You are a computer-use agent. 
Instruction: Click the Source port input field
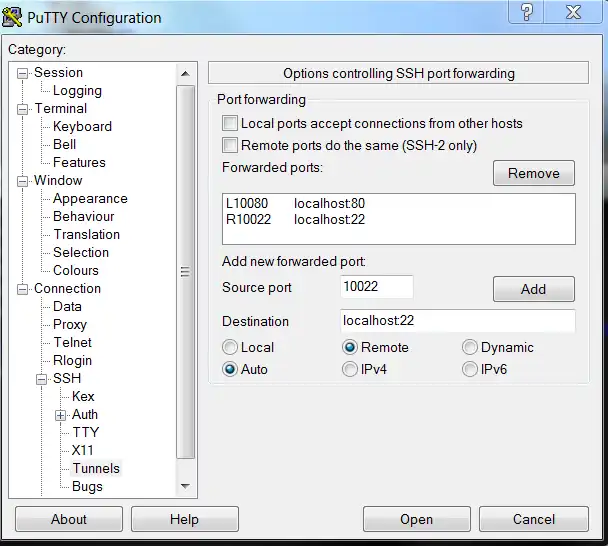(377, 287)
